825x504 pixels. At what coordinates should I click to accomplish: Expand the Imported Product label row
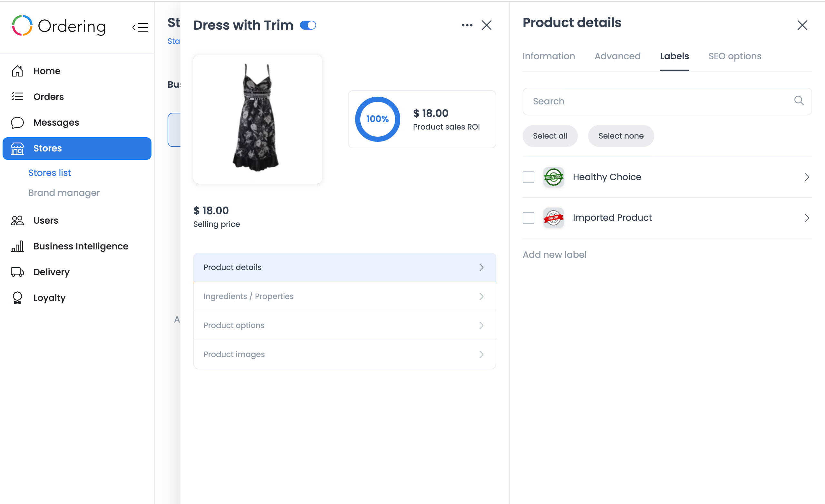(x=807, y=218)
